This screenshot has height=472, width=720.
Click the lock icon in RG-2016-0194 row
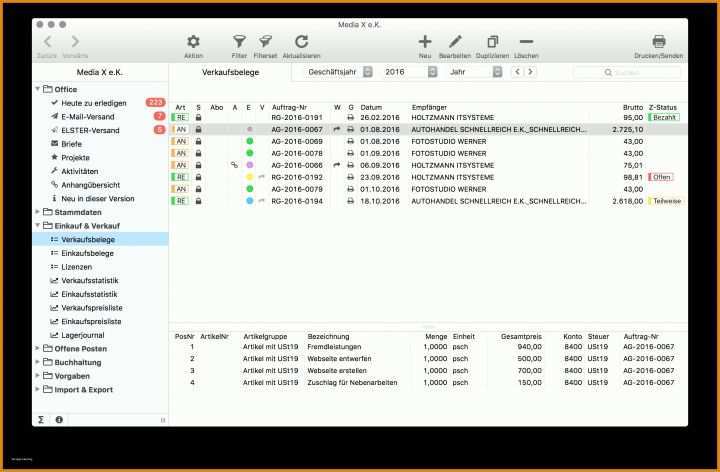(x=198, y=201)
